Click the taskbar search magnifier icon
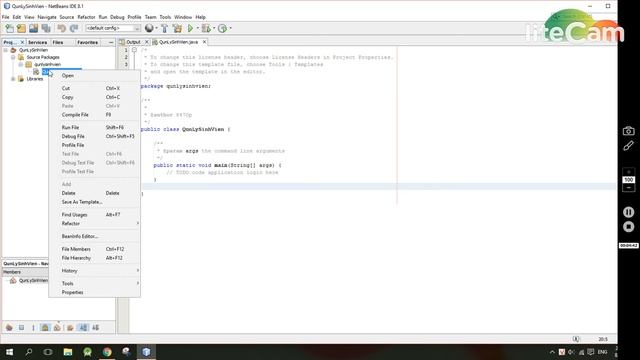The image size is (640, 360). coord(29,352)
